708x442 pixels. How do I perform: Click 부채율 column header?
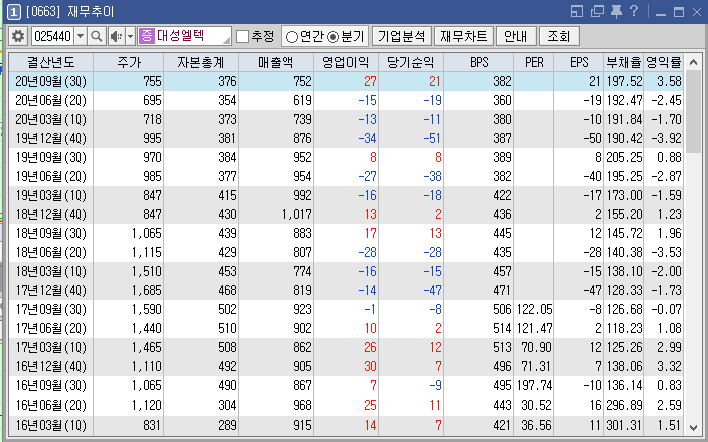click(x=624, y=62)
